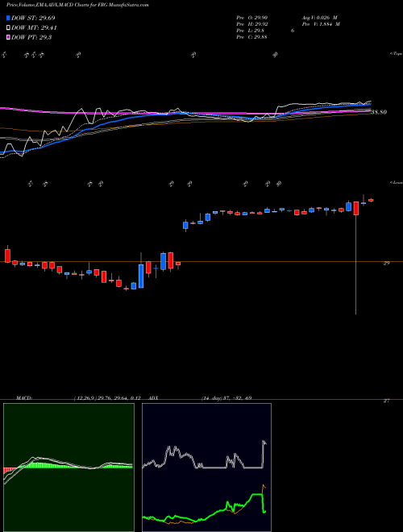
Task: Click the magenta DOW PT legend swatch
Action: [x=8, y=37]
